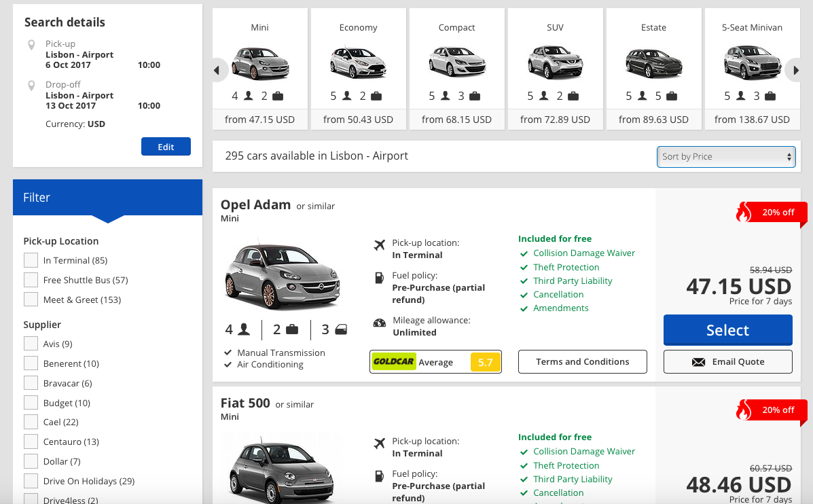Click the luggage icon under the Opel Adam image
This screenshot has width=813, height=504.
click(292, 329)
